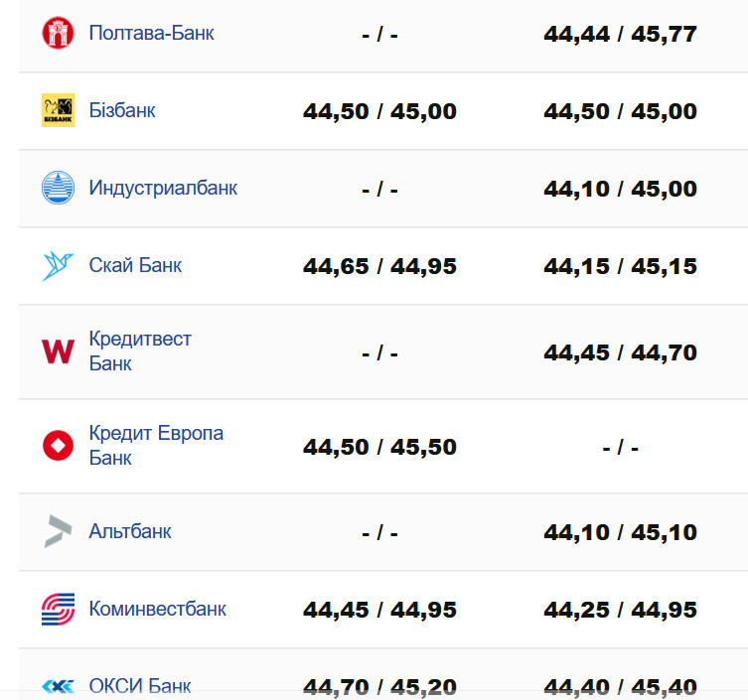Click the Коминвестбанк striped logo icon

[58, 609]
